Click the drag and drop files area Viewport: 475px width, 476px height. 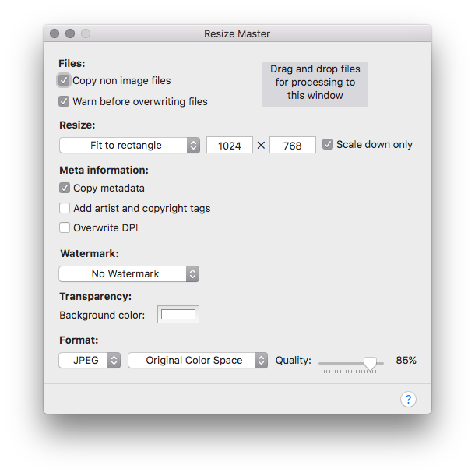[315, 84]
